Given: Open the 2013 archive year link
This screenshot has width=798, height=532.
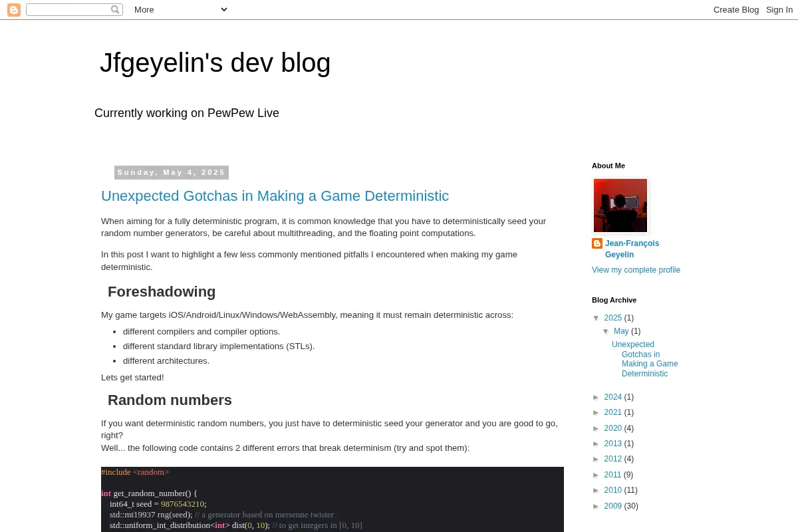Looking at the screenshot, I should [x=612, y=444].
